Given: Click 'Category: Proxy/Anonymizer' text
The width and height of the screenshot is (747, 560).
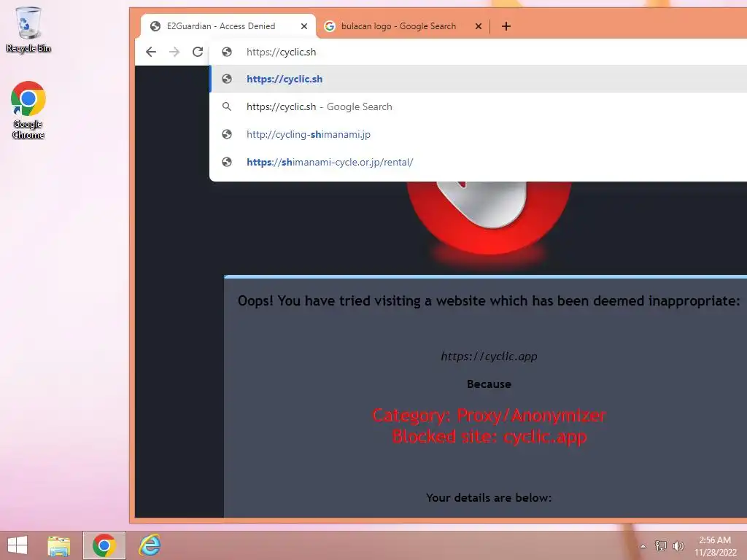Looking at the screenshot, I should 489,415.
